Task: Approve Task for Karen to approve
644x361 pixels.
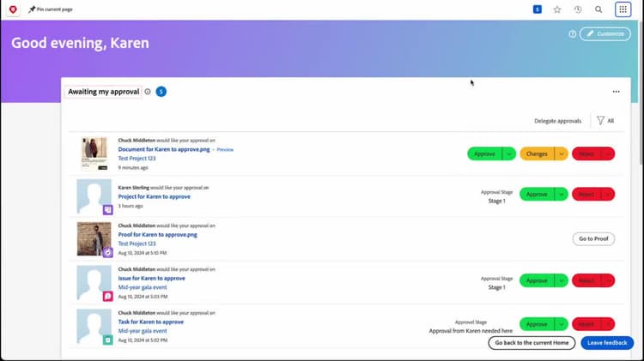Action: tap(537, 324)
